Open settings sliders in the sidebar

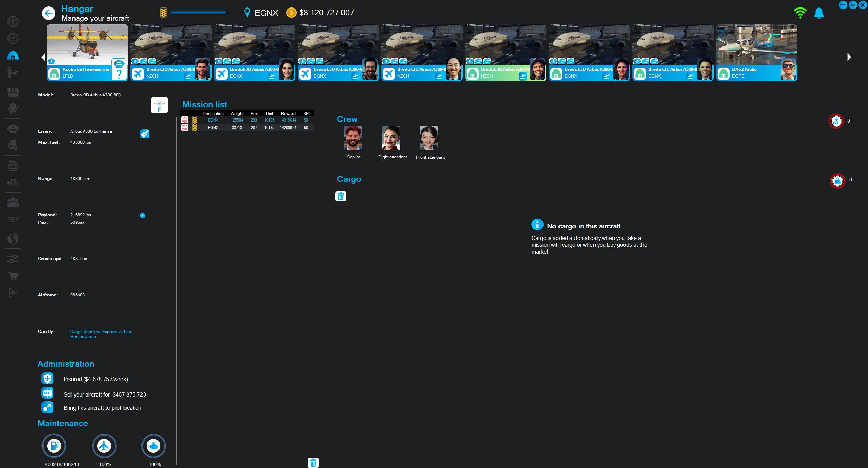[x=13, y=259]
